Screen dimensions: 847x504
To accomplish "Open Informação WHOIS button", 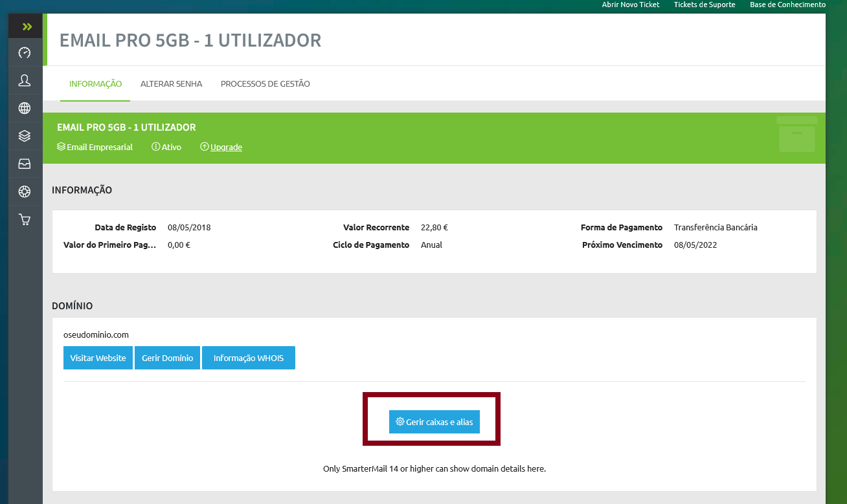I will (248, 358).
